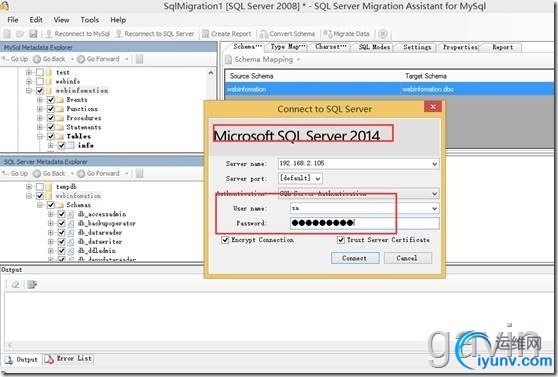Click the db_datareader schema icon
The width and height of the screenshot is (558, 377).
coord(71,232)
